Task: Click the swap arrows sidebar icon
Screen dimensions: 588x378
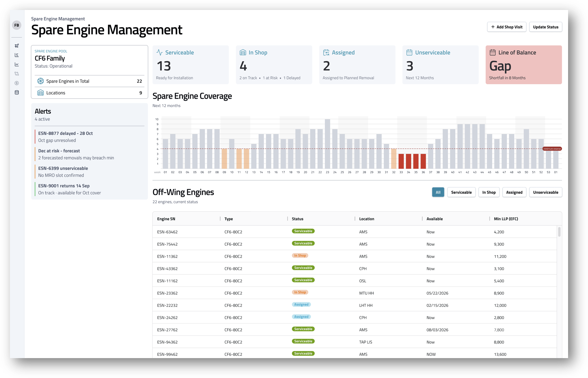Action: tap(17, 74)
